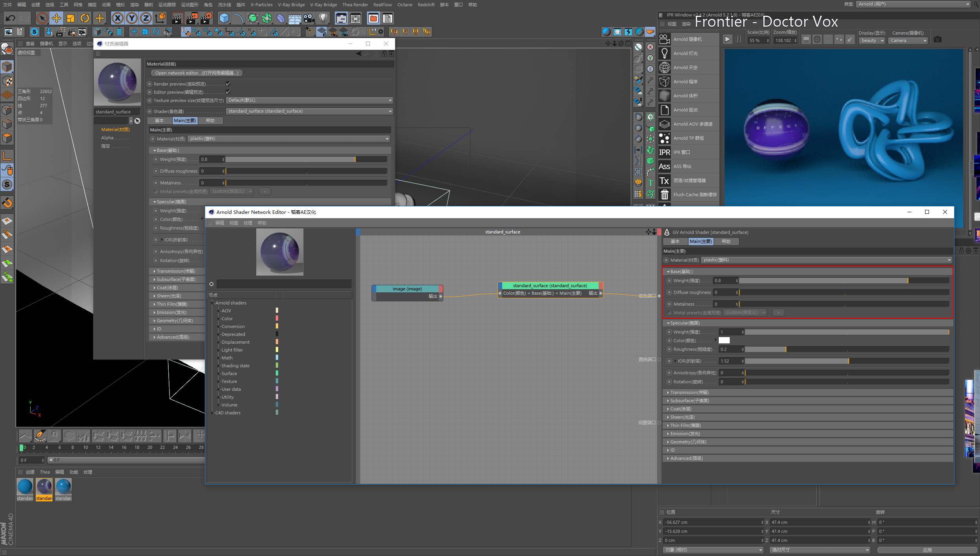This screenshot has width=980, height=556.
Task: Click the Tx texture manager icon
Action: pyautogui.click(x=664, y=180)
